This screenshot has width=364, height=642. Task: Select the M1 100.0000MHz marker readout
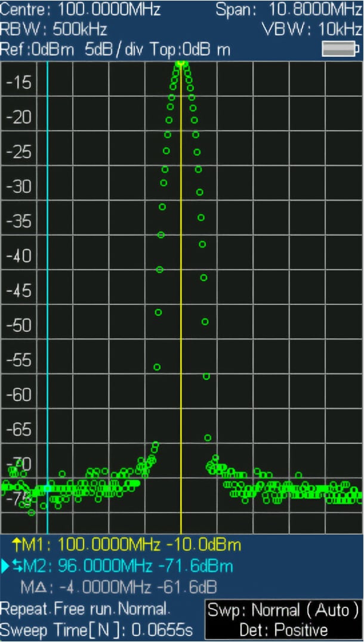tap(127, 545)
